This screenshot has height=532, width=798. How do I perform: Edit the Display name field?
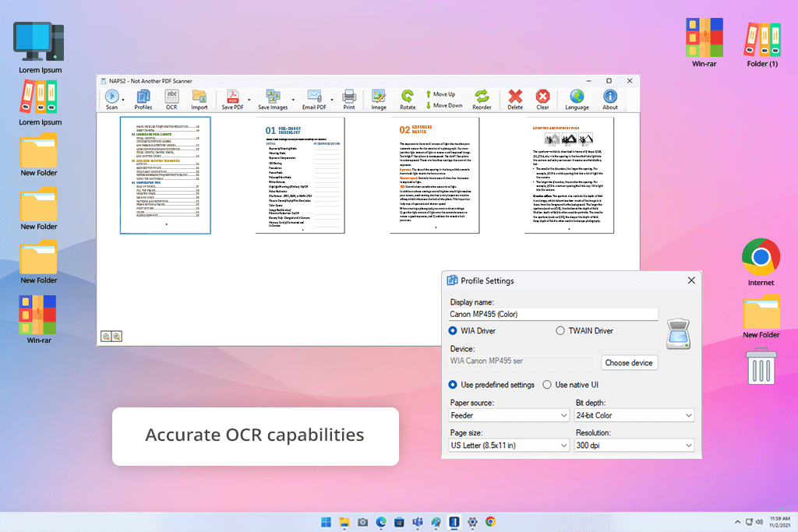pyautogui.click(x=553, y=314)
